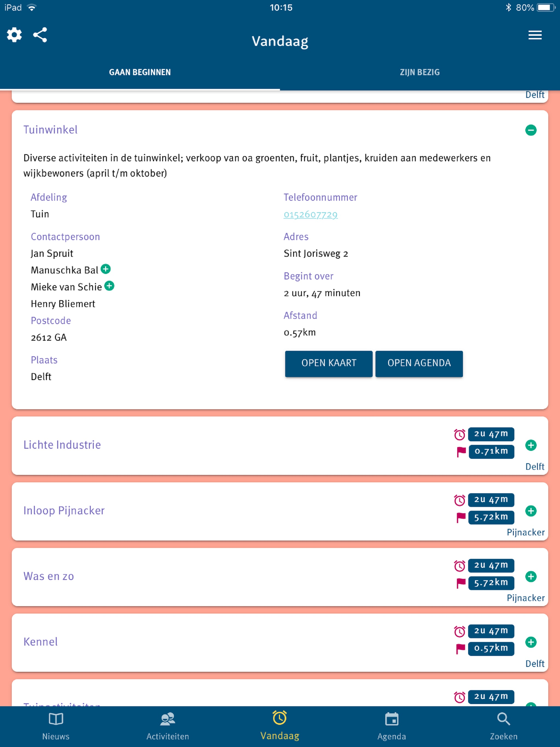Expand the Was en zo card

point(531,576)
